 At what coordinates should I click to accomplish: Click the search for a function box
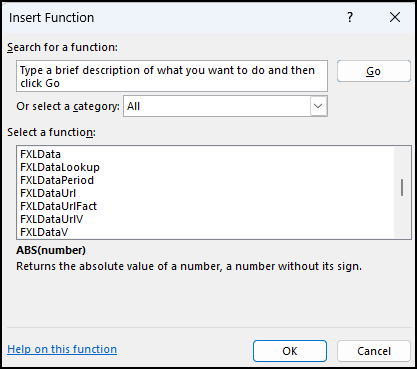[x=172, y=76]
